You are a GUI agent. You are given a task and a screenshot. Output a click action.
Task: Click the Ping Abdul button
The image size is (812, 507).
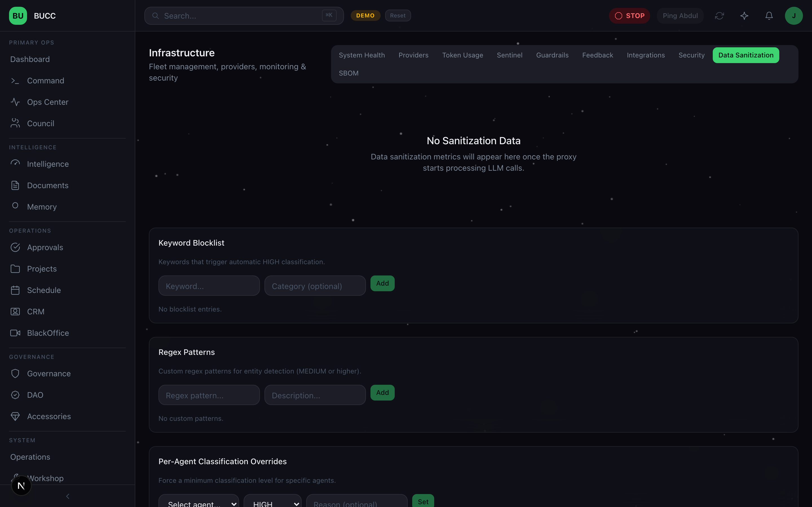tap(680, 15)
